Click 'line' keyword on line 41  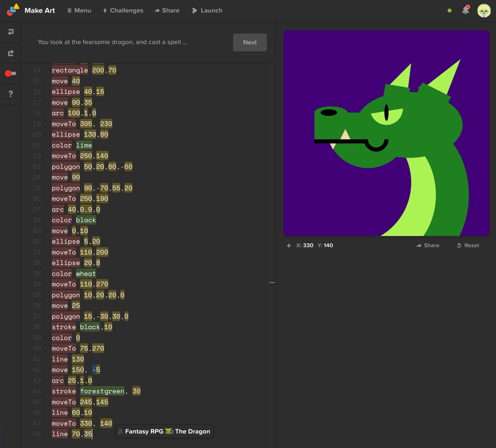60,359
